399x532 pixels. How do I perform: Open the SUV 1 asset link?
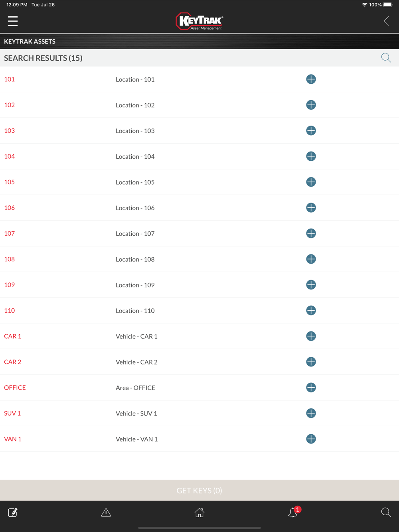[x=12, y=414]
